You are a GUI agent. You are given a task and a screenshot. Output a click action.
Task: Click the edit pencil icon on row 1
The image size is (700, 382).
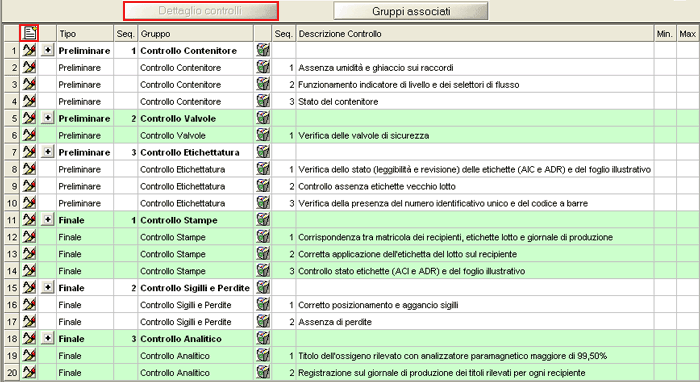(x=29, y=50)
